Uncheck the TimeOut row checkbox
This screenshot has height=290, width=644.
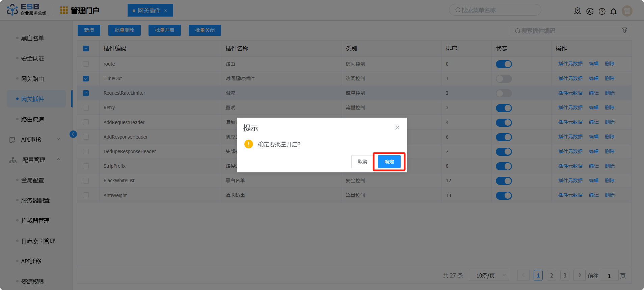[x=86, y=79]
